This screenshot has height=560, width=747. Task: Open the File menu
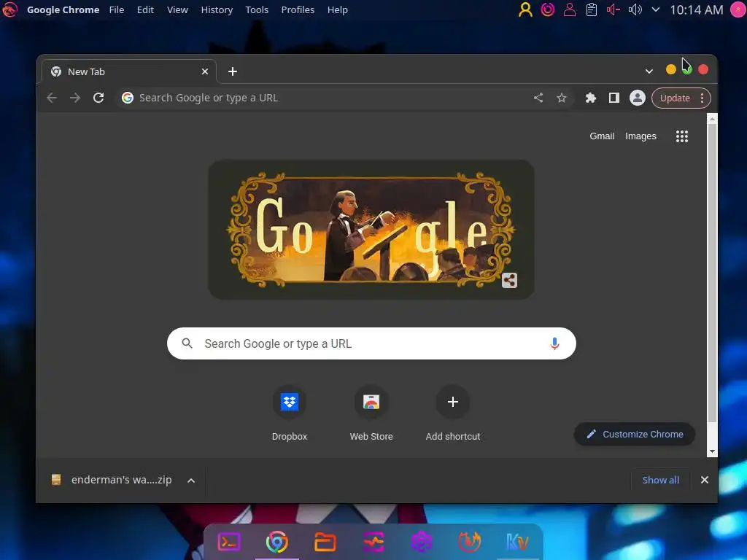coord(116,9)
